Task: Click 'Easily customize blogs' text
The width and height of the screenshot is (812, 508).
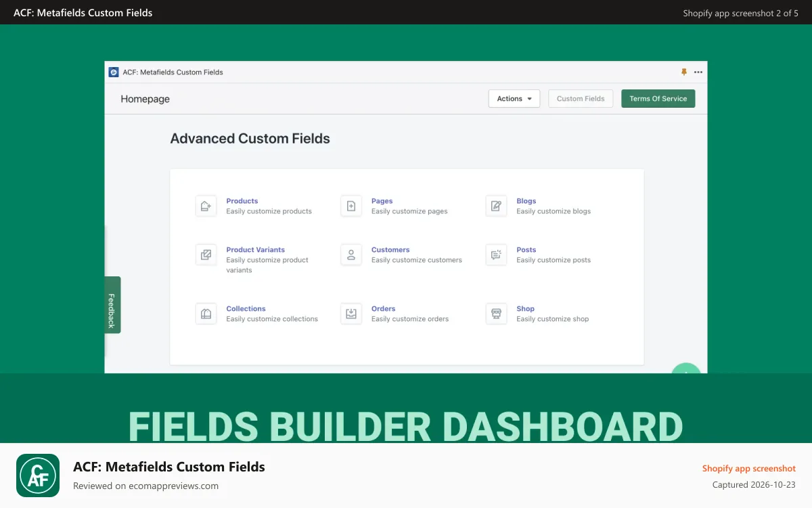Action: (554, 211)
